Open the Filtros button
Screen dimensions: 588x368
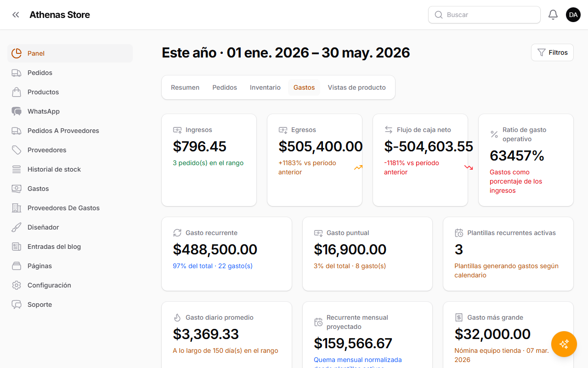pyautogui.click(x=552, y=52)
